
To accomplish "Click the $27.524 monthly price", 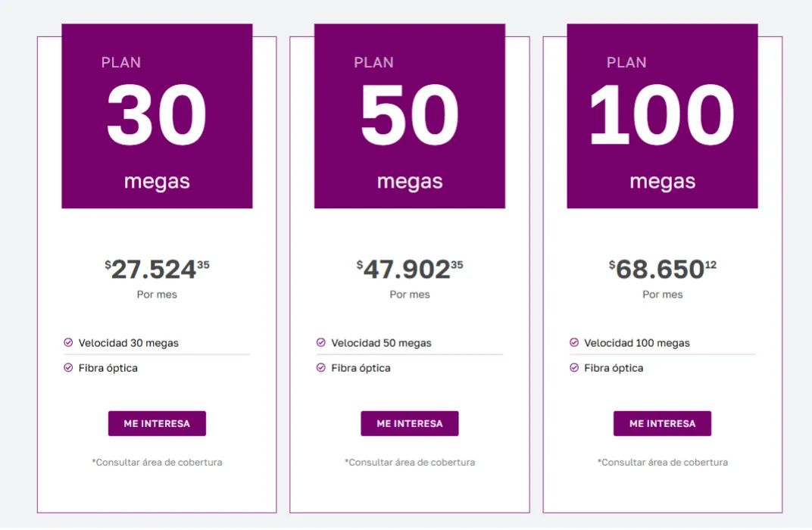I will [157, 269].
